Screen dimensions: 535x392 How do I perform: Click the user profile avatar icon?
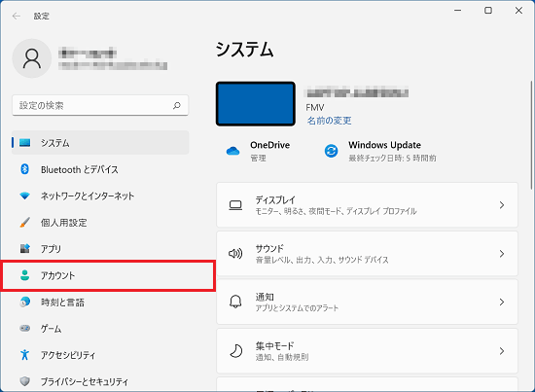click(32, 58)
